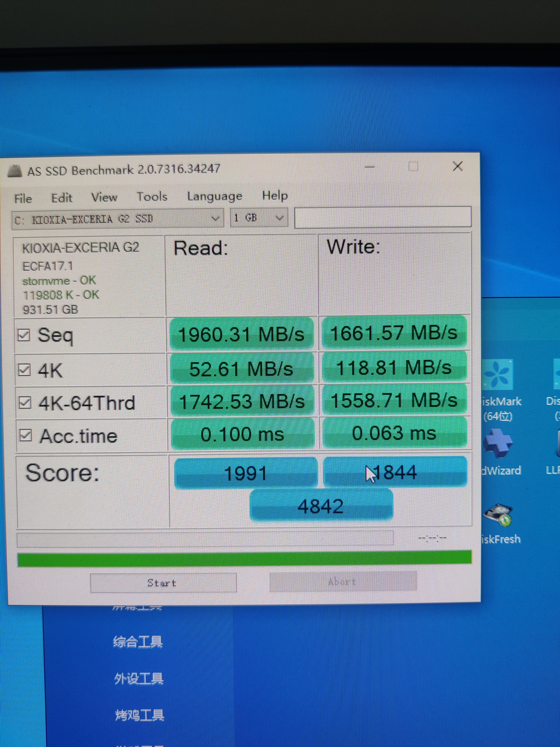Click the 119808 K - OK alignment text

(61, 295)
